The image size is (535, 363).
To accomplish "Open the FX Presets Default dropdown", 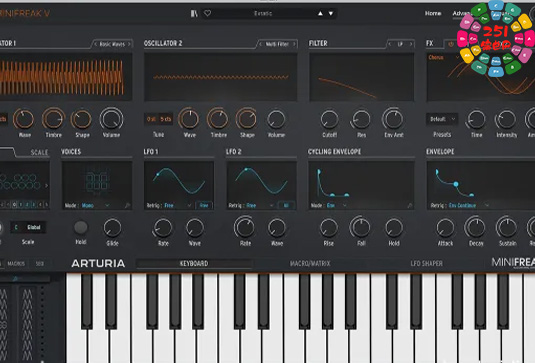I will point(442,119).
